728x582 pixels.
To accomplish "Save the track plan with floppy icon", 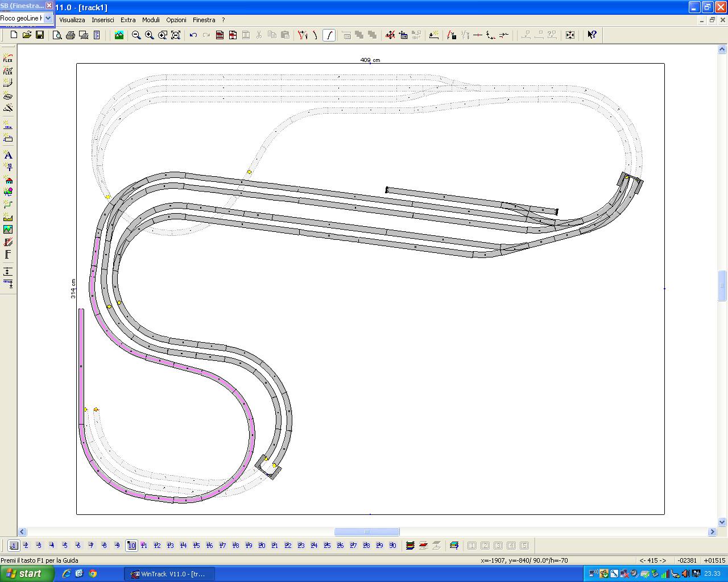I will click(40, 35).
